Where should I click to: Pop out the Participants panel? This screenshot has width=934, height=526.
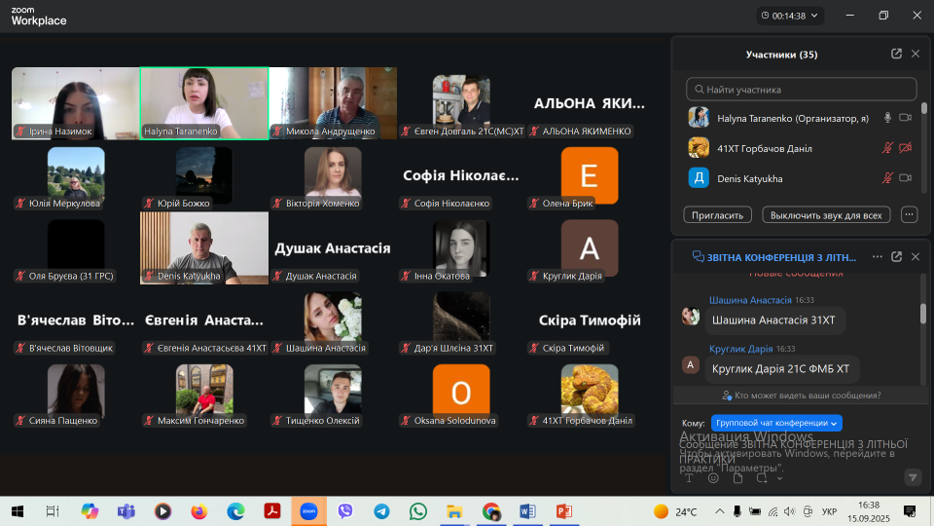click(896, 54)
